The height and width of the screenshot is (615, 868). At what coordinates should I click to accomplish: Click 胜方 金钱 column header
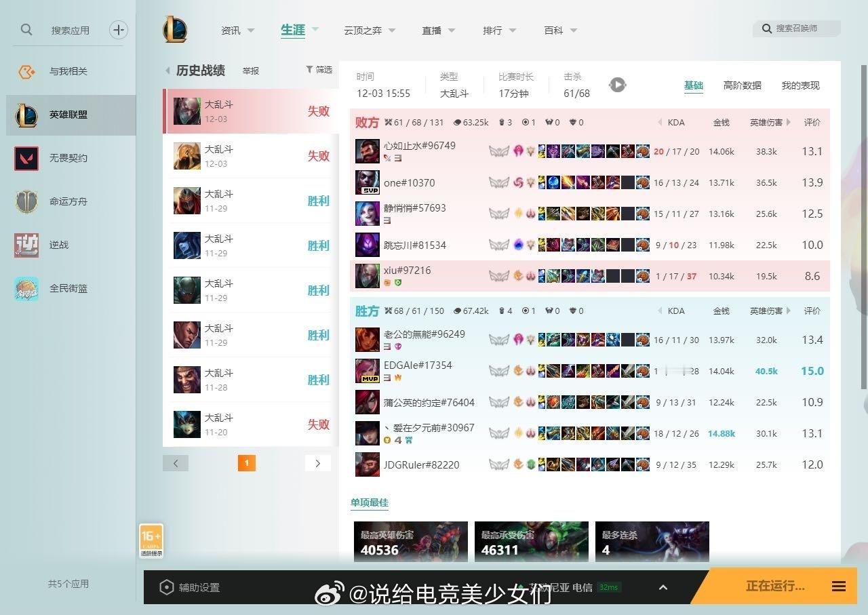[x=722, y=311]
